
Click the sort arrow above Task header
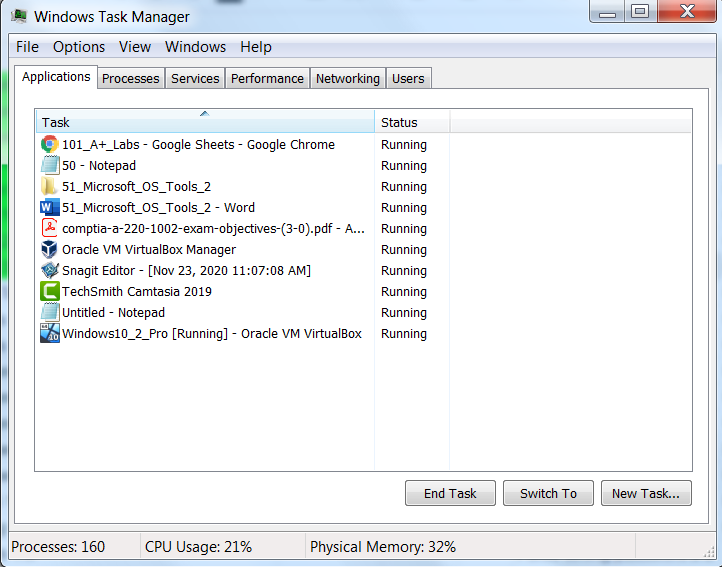tap(204, 113)
